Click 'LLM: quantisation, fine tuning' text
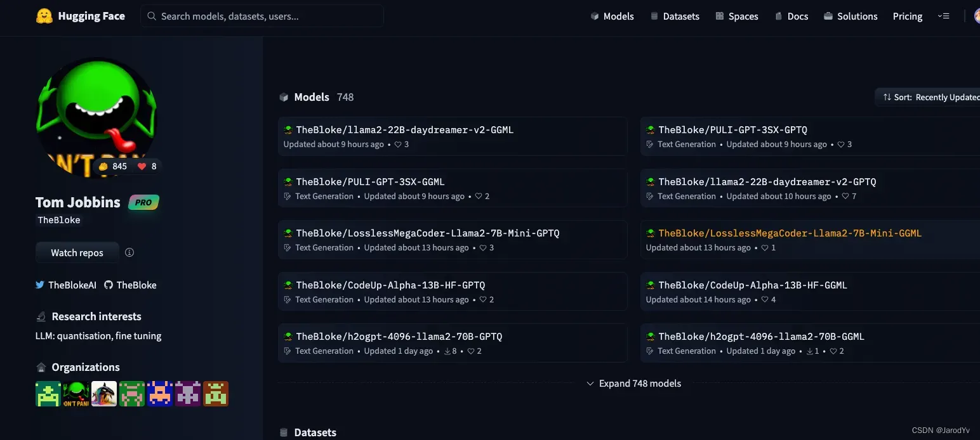The width and height of the screenshot is (980, 440). [x=98, y=336]
